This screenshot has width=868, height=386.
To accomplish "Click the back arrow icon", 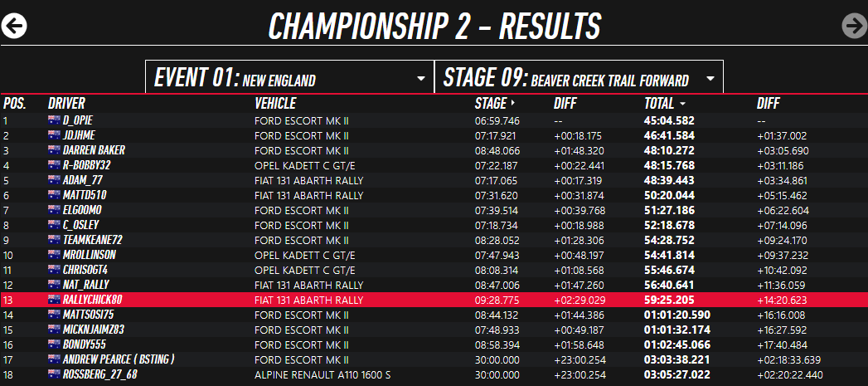I will 15,26.
